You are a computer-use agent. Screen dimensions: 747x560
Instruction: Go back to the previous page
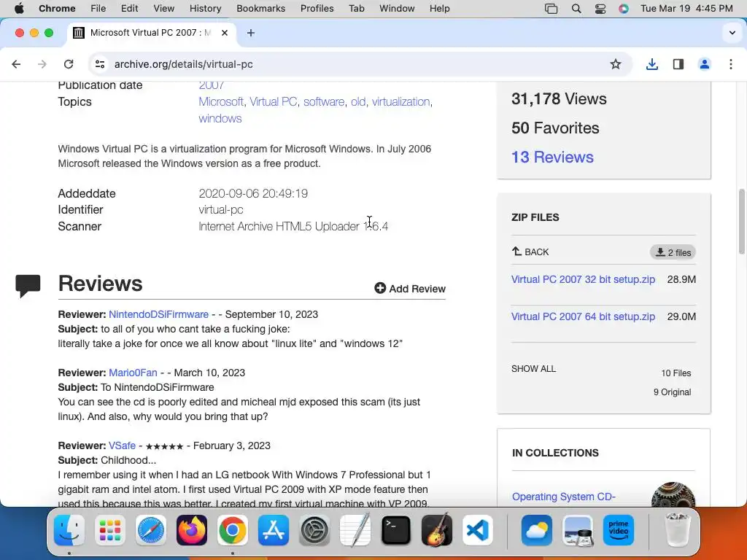click(16, 64)
